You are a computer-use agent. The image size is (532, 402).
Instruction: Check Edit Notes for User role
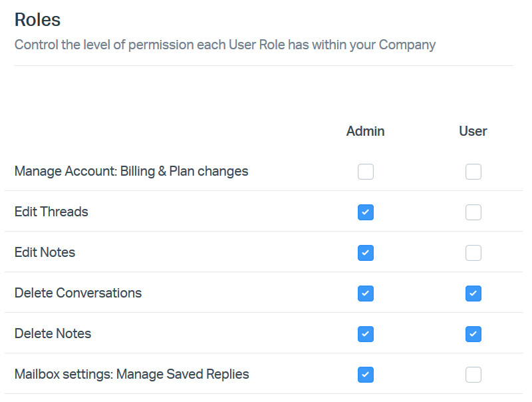[x=473, y=253]
